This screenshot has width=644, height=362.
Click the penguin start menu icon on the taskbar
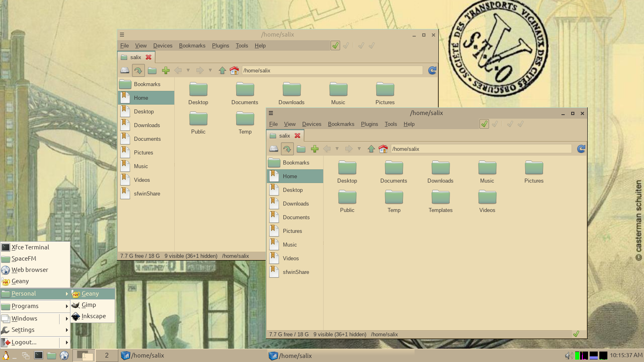(6, 356)
